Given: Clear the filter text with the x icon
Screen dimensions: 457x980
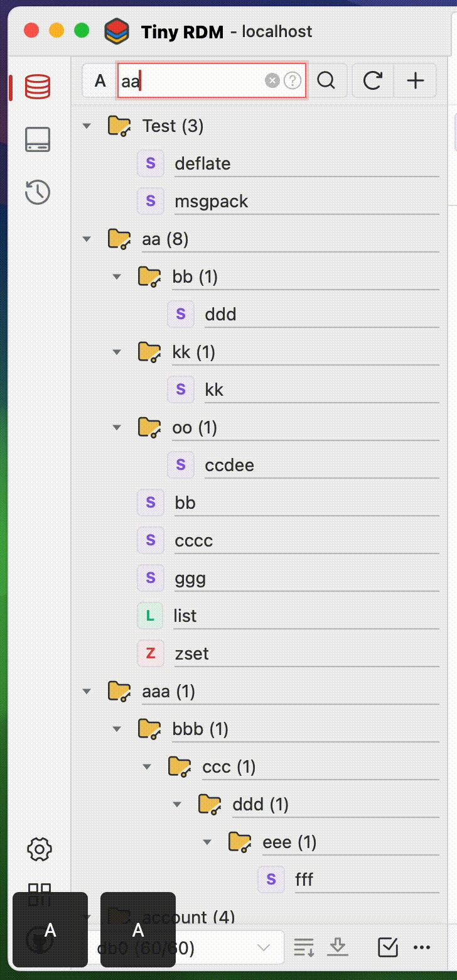Looking at the screenshot, I should (x=272, y=81).
